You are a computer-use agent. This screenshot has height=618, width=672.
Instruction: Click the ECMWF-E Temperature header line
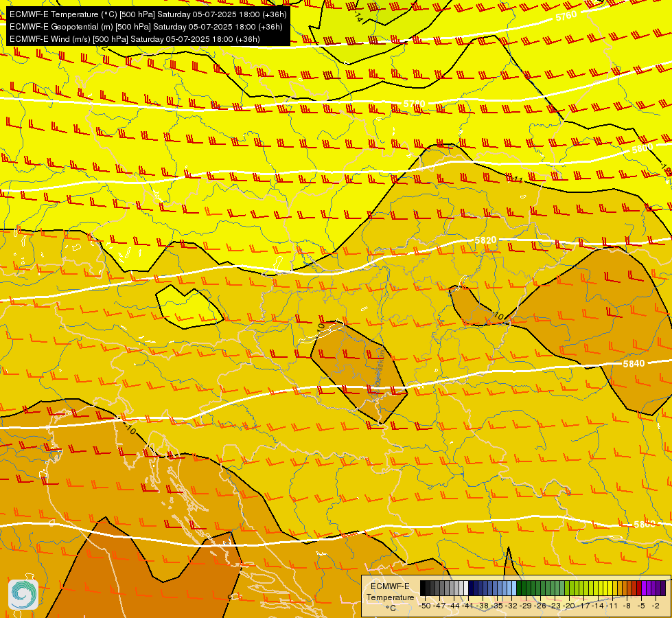(x=148, y=14)
